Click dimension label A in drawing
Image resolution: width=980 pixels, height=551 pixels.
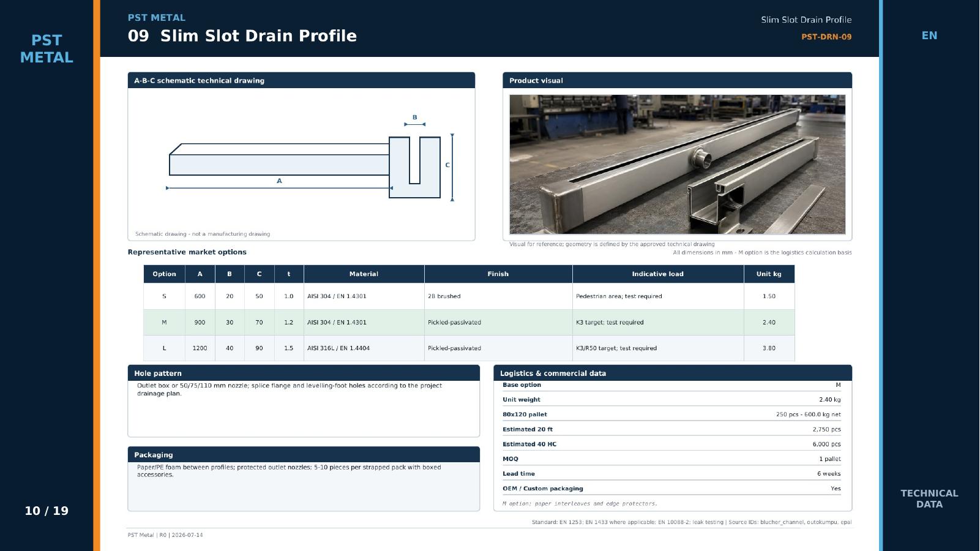279,181
